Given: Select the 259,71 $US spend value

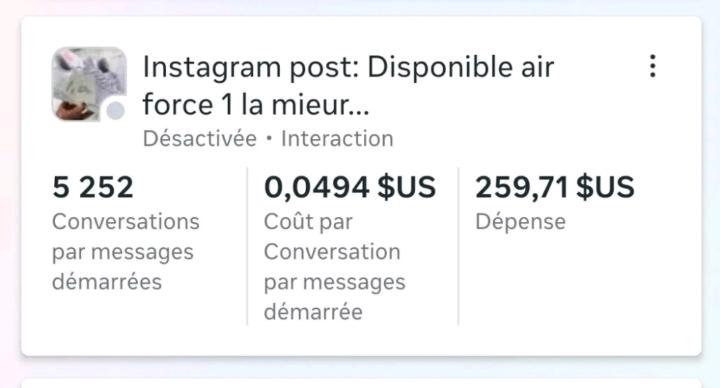Looking at the screenshot, I should point(555,187).
